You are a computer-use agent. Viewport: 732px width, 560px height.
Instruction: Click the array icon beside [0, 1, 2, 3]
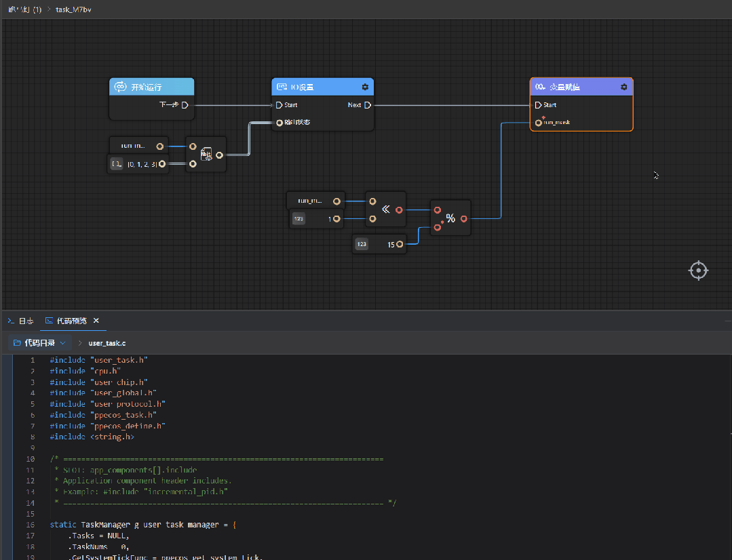pos(116,164)
